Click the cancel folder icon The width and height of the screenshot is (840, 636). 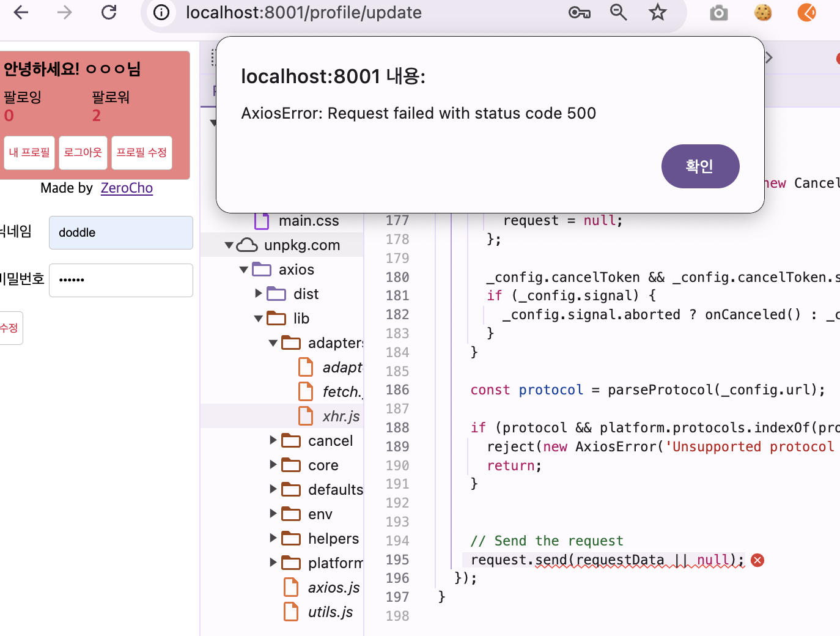point(291,441)
